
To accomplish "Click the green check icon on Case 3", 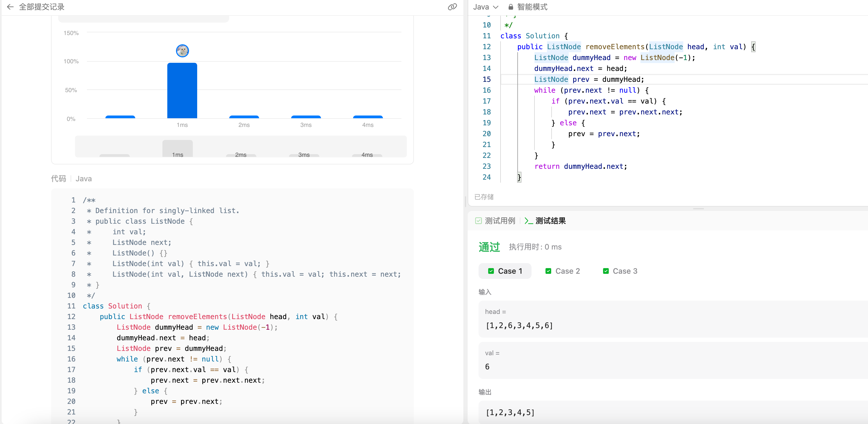I will coord(606,271).
